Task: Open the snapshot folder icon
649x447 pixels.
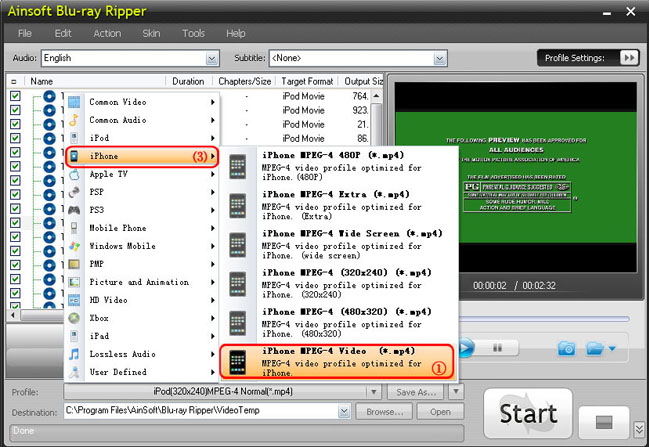Action: [x=596, y=348]
